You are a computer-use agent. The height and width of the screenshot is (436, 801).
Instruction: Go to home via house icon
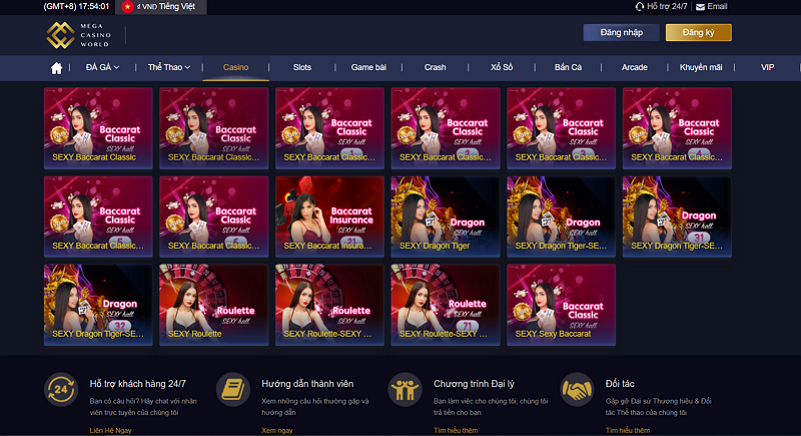click(56, 67)
